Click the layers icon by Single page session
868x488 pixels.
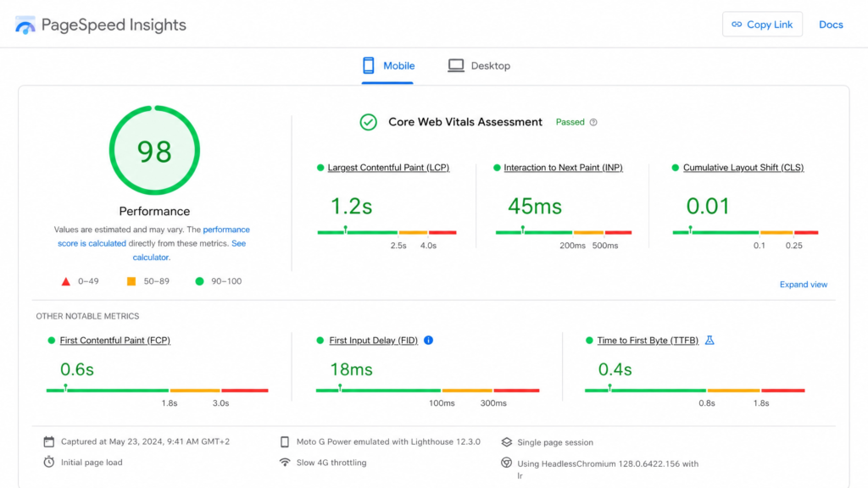507,442
